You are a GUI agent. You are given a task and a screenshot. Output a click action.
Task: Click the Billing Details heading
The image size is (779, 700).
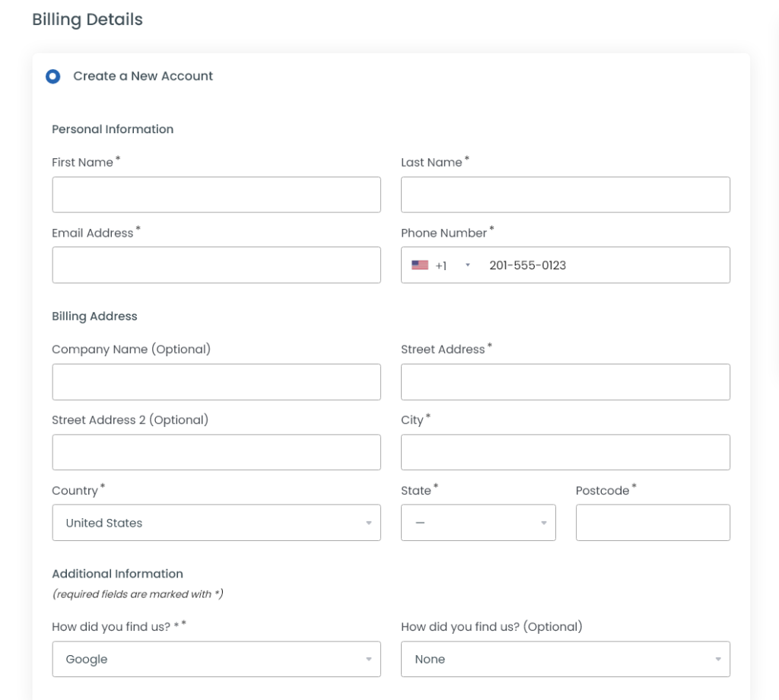pyautogui.click(x=87, y=19)
